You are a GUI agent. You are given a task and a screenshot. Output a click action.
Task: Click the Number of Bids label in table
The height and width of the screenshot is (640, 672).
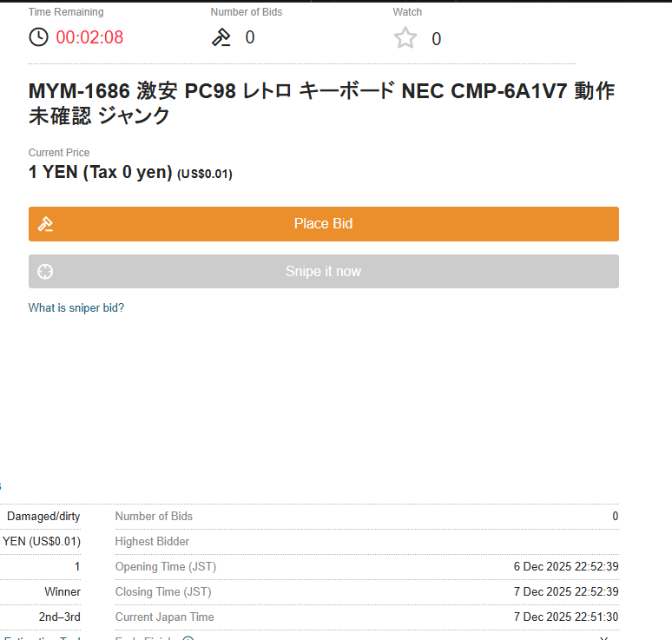[154, 516]
